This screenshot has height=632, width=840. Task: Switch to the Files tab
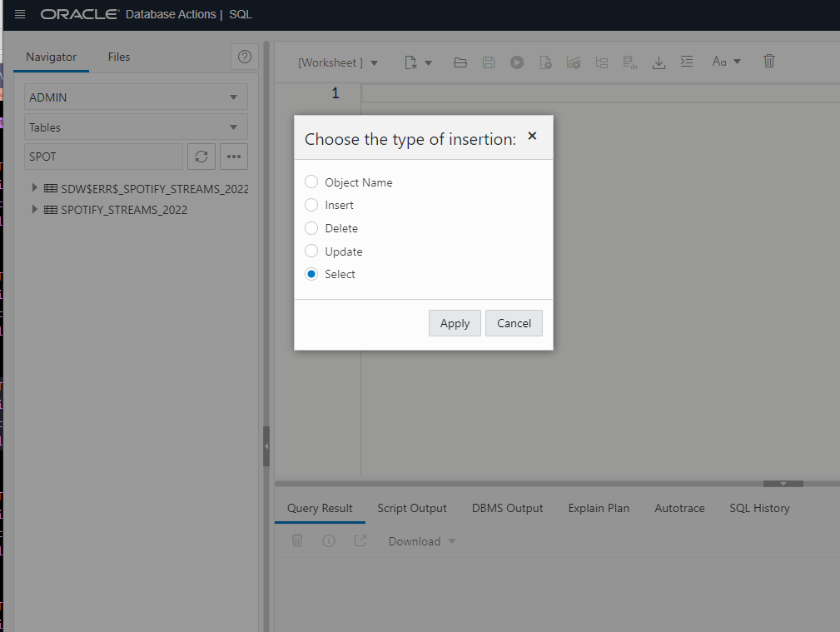[x=119, y=57]
